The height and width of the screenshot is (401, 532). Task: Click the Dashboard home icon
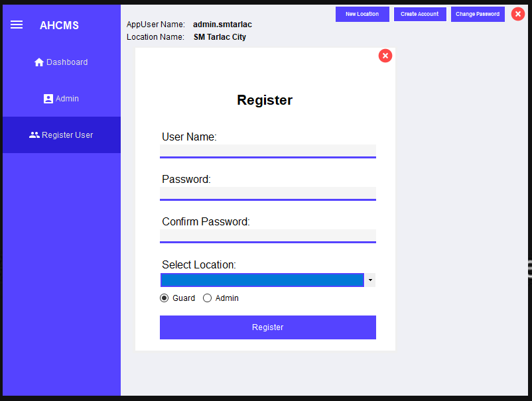[39, 62]
